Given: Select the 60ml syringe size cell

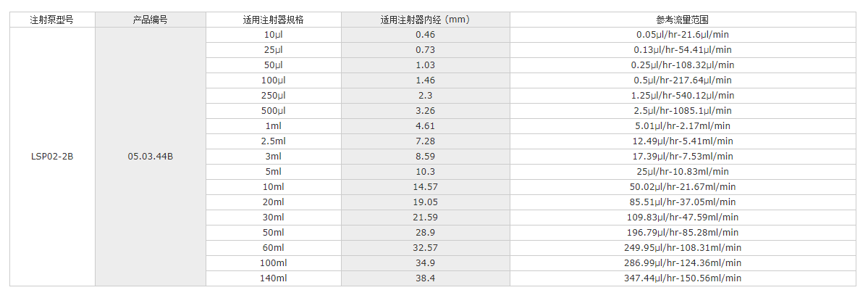Looking at the screenshot, I should coord(274,247).
